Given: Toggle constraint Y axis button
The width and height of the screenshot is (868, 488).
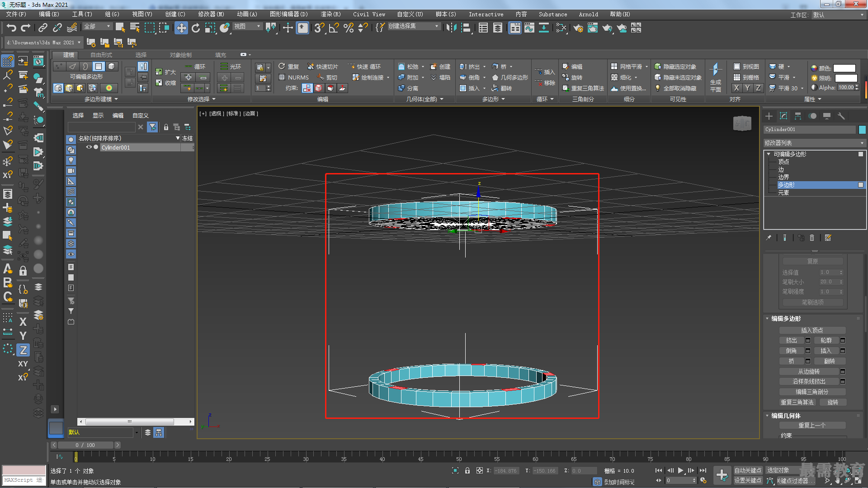Looking at the screenshot, I should 23,336.
